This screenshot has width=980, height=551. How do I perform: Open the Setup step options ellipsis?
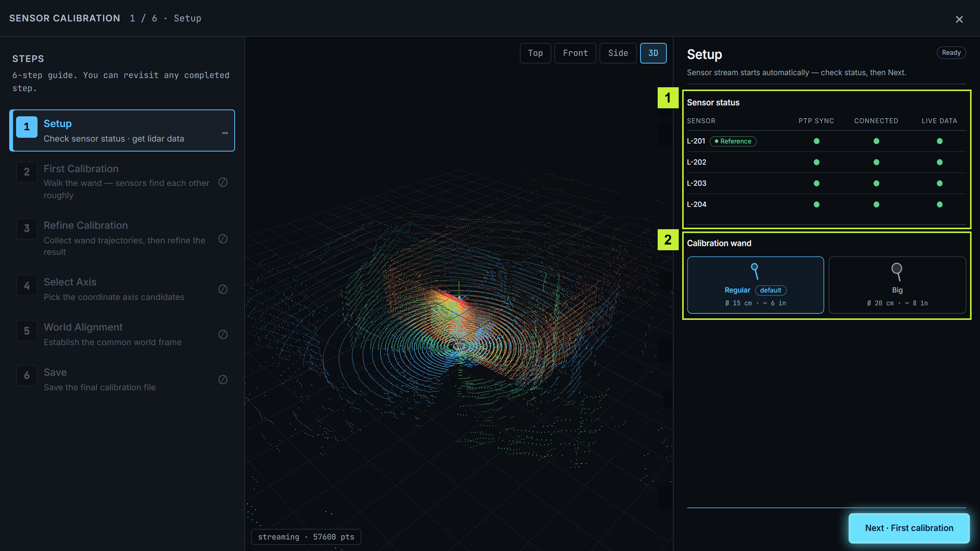[x=225, y=133]
